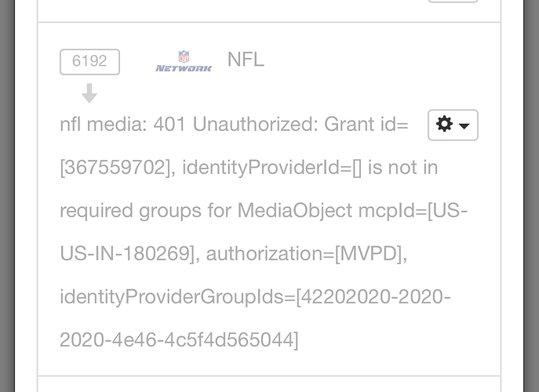Click dark overlay right of panel

[x=519, y=196]
